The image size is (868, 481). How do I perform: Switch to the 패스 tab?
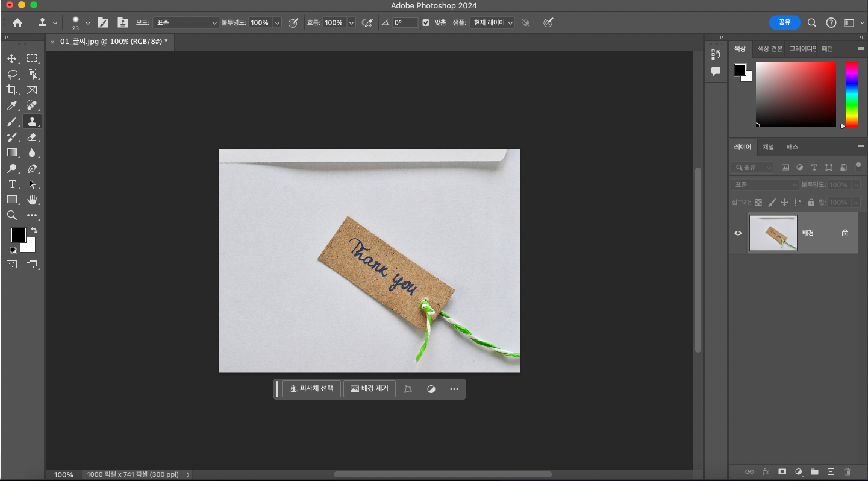tap(792, 147)
